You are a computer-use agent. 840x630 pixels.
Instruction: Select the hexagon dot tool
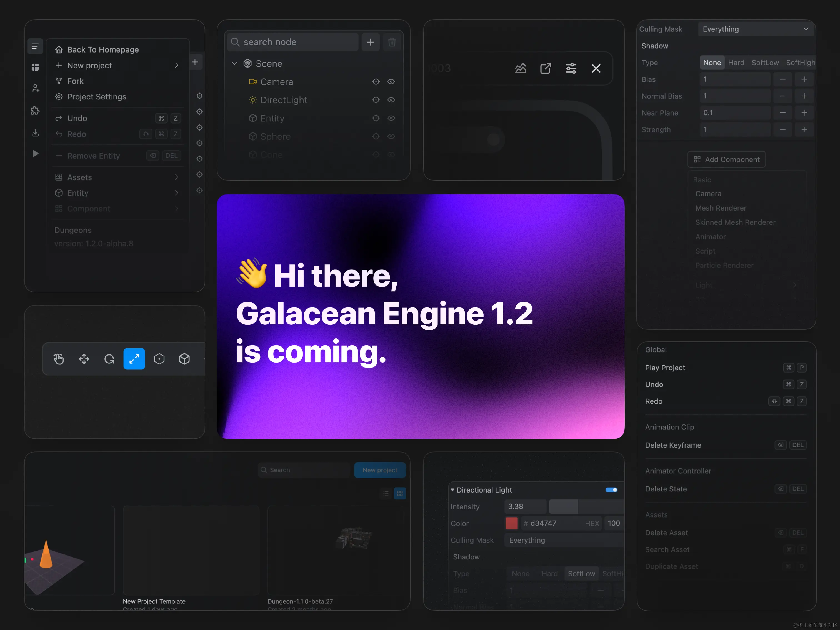159,359
